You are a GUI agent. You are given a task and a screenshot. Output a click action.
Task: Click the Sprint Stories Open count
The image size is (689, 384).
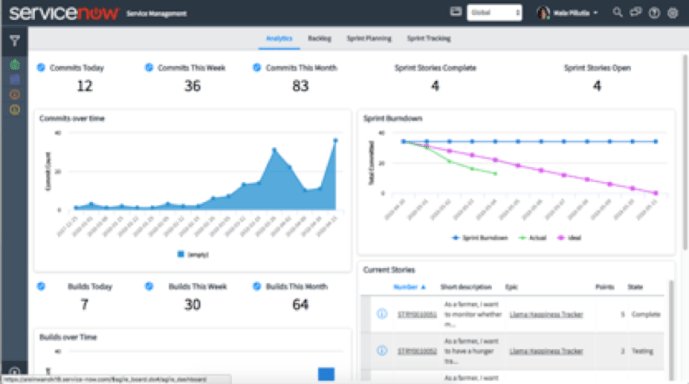(597, 86)
